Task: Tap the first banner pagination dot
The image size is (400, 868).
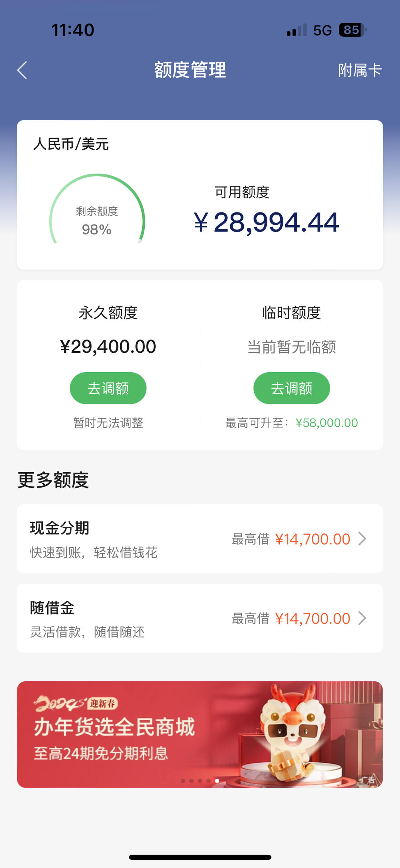Action: 183,781
